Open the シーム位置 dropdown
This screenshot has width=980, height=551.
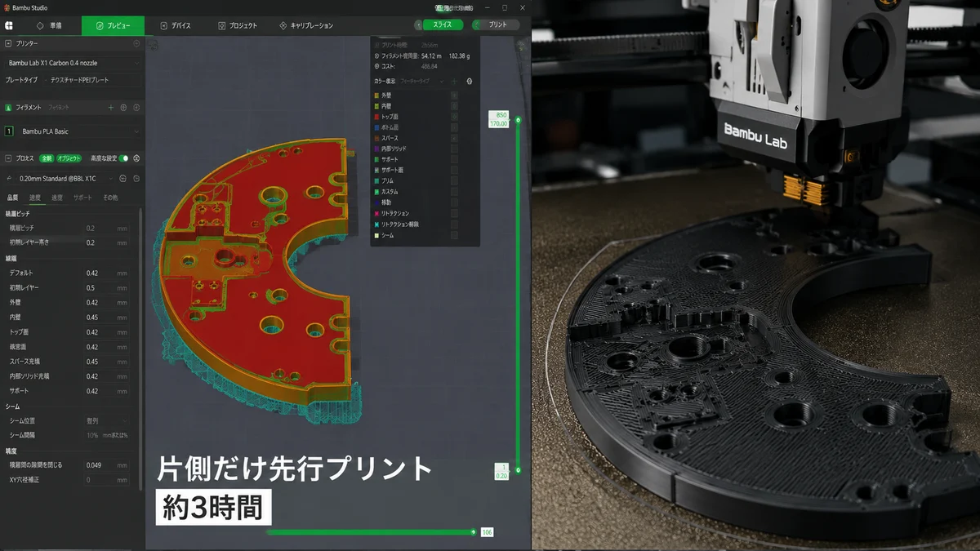(106, 420)
